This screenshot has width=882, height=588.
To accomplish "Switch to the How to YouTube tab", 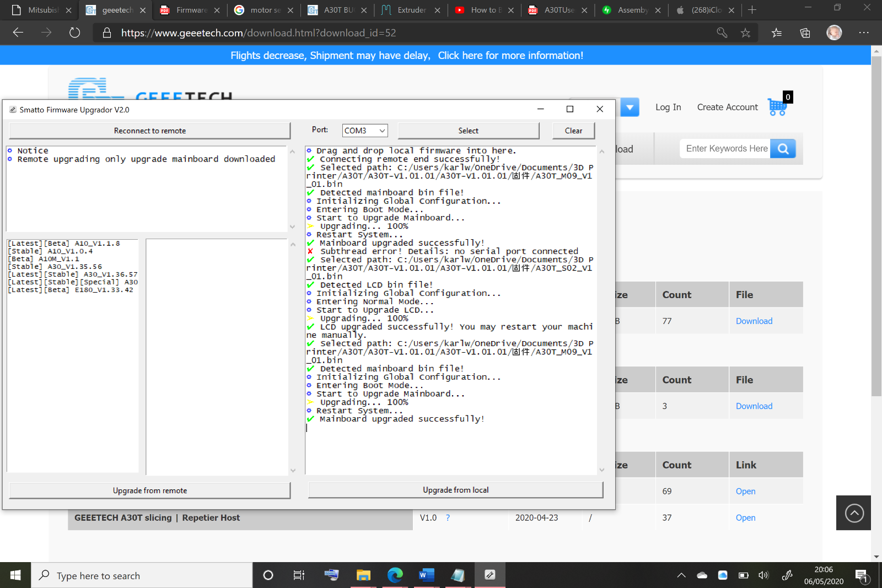I will pyautogui.click(x=484, y=10).
